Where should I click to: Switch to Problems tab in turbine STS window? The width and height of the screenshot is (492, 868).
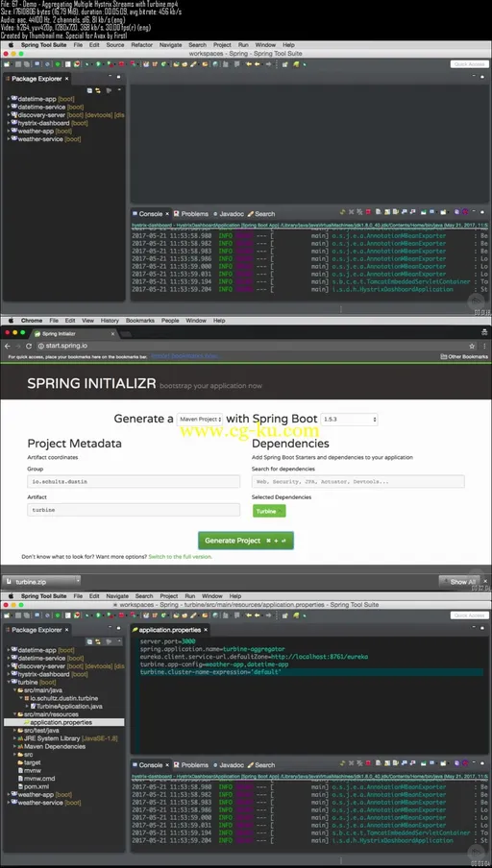click(191, 765)
